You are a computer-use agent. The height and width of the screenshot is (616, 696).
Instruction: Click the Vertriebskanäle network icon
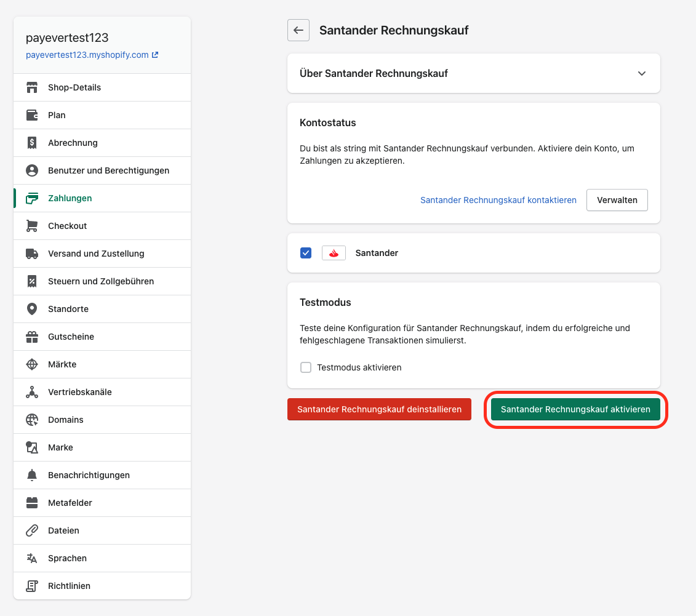pyautogui.click(x=32, y=393)
